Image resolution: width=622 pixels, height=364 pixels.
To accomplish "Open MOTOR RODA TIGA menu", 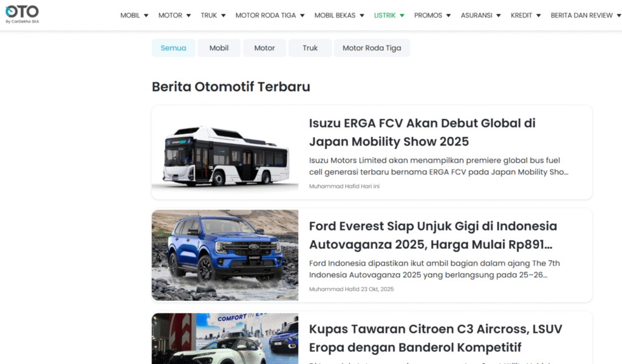I will pyautogui.click(x=270, y=15).
